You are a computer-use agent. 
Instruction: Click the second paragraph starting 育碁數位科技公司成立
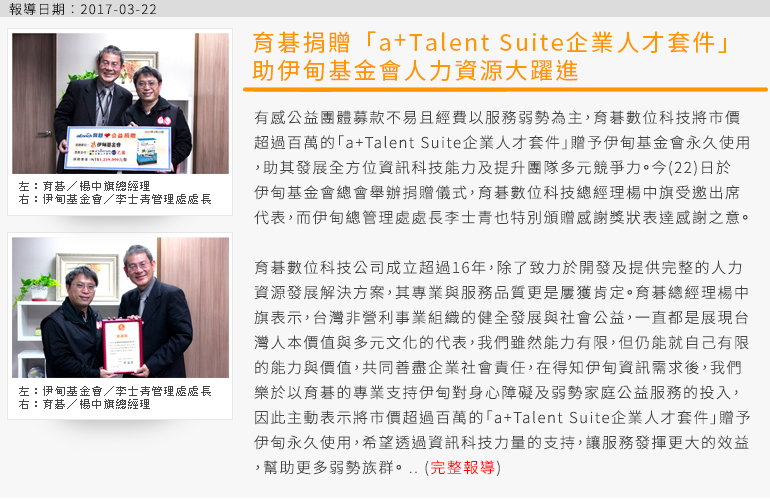point(502,367)
